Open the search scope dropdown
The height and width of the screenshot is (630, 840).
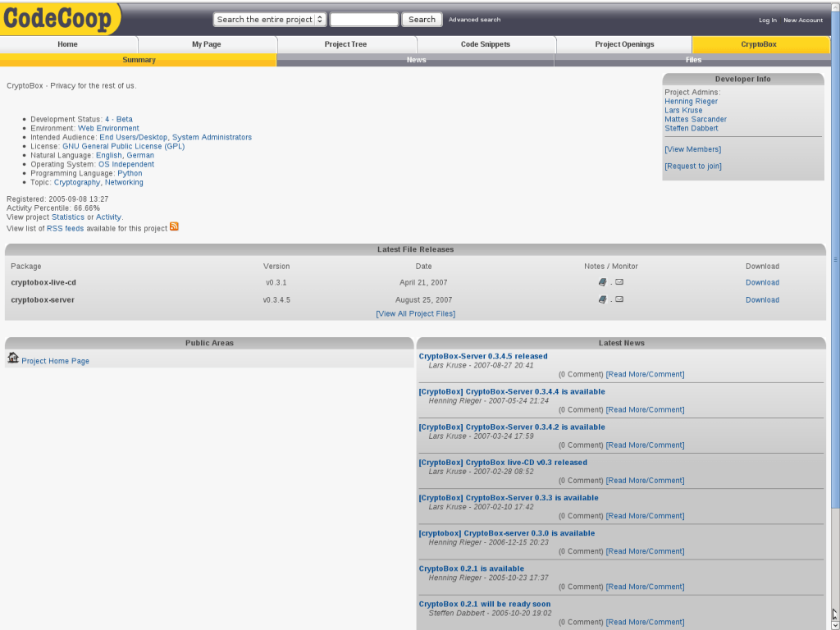click(270, 20)
